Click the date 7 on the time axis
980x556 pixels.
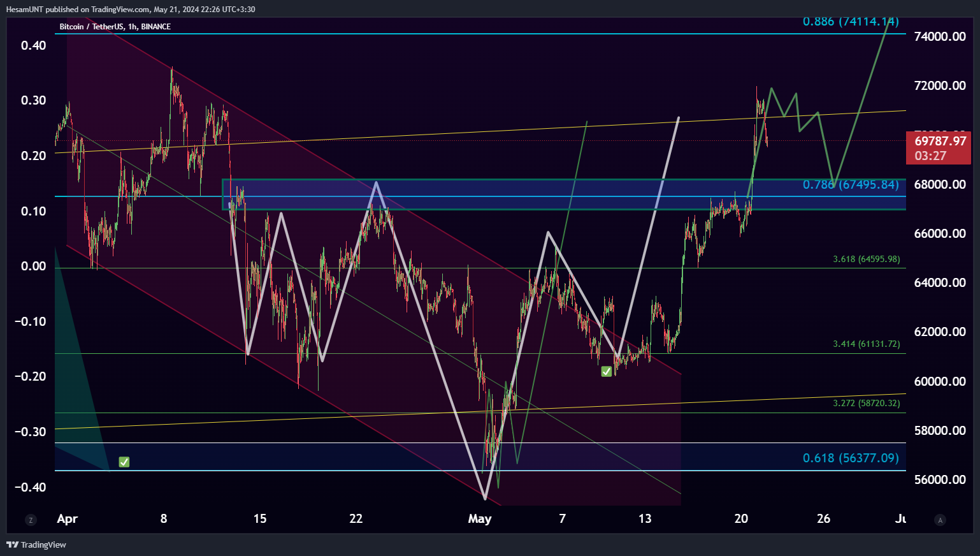[562, 518]
